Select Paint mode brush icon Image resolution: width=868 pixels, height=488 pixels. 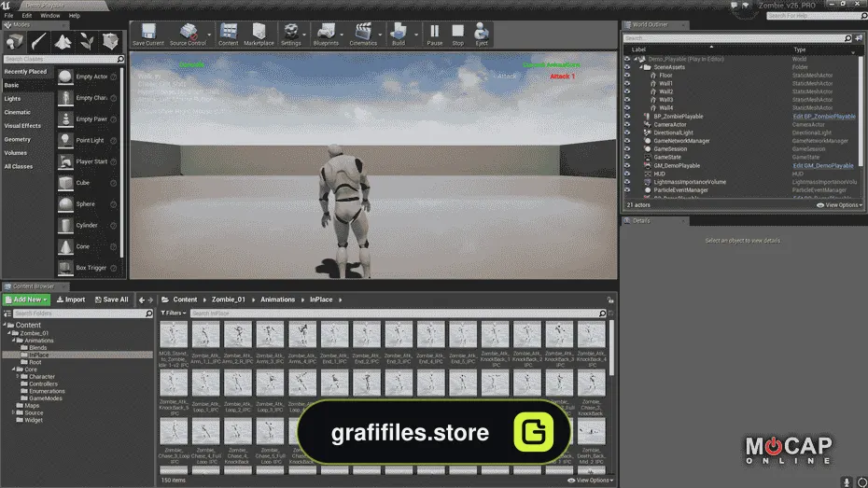click(x=38, y=41)
